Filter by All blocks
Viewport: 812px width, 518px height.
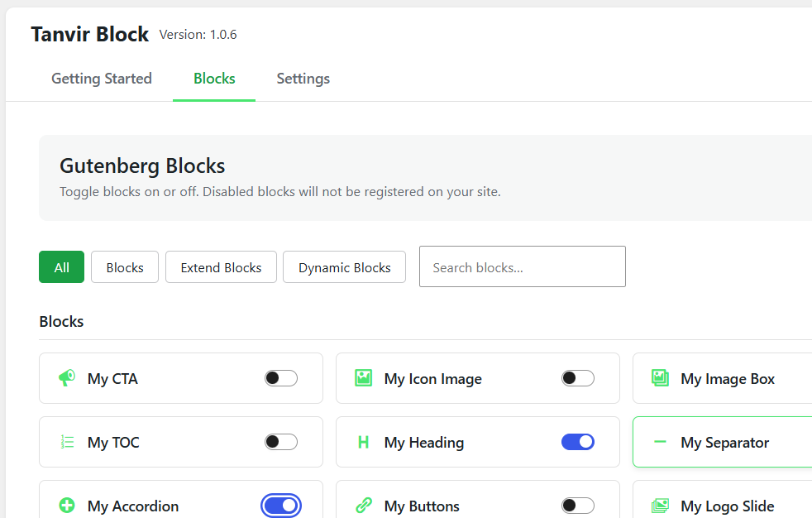tap(62, 267)
